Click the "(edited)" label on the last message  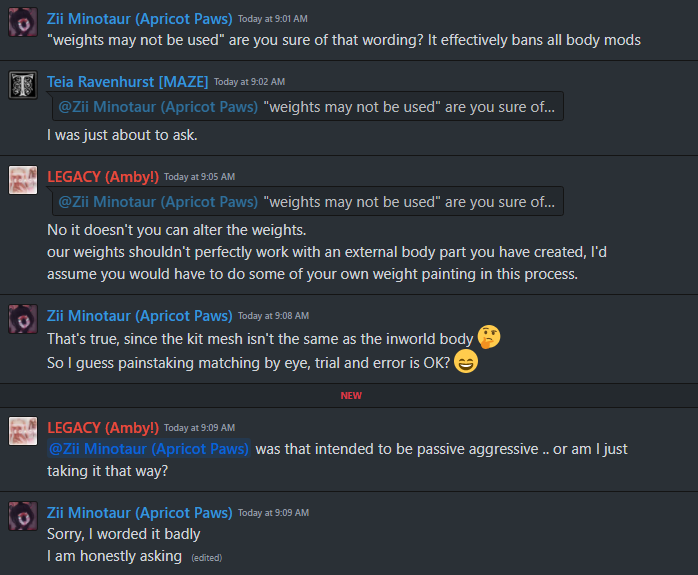click(x=206, y=557)
